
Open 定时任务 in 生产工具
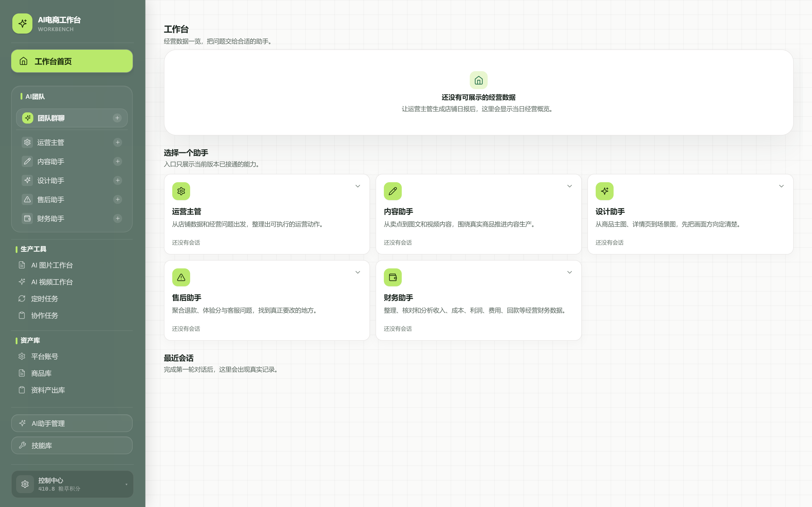(72, 299)
